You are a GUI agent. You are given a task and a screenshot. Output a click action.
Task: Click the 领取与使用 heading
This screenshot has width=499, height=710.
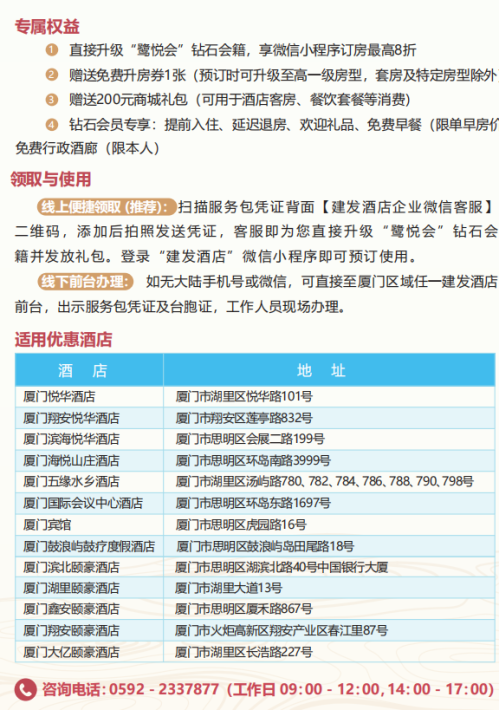[51, 179]
